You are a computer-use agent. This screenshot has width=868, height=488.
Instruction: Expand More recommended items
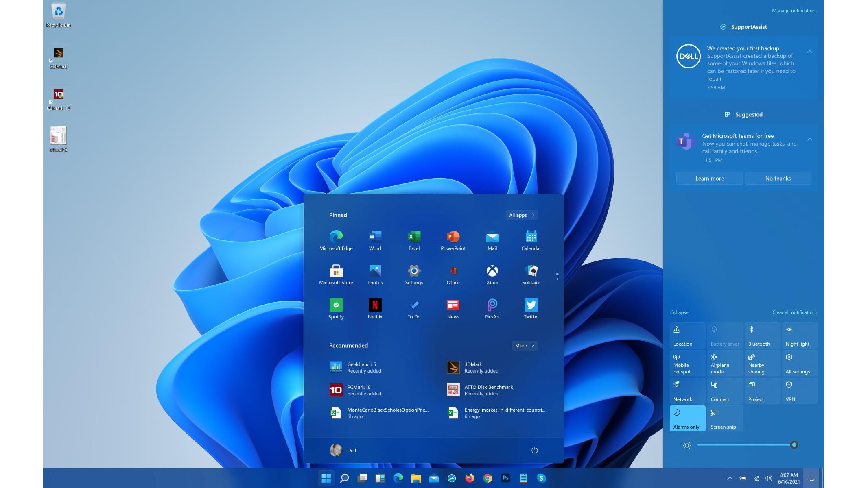coord(525,345)
